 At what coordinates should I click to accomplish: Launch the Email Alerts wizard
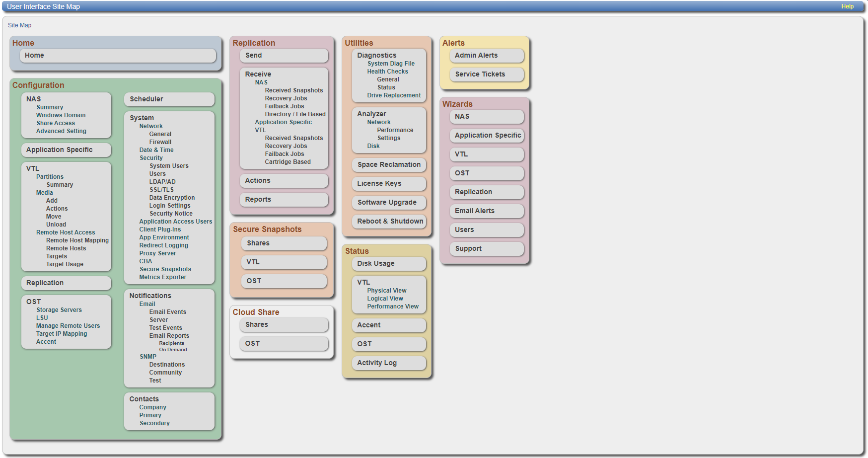(487, 211)
